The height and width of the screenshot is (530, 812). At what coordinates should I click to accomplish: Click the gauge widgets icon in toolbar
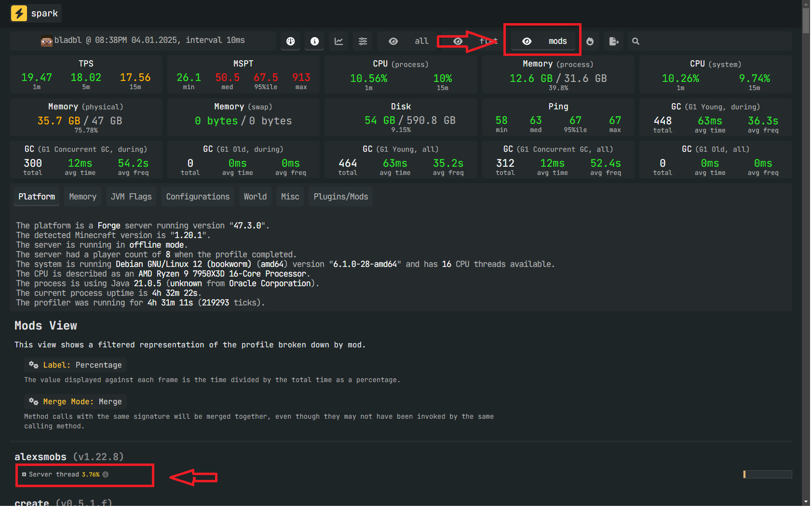290,41
